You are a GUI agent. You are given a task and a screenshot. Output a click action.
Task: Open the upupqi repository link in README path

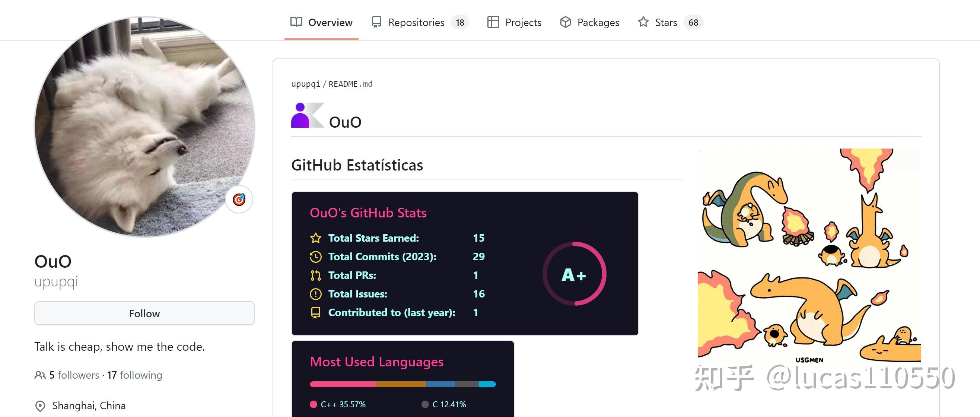(x=305, y=84)
